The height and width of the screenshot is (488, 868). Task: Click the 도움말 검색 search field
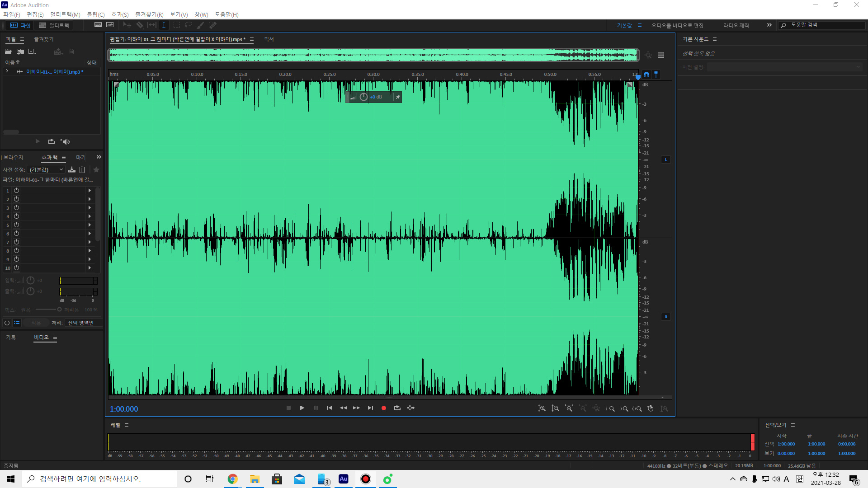(x=823, y=25)
